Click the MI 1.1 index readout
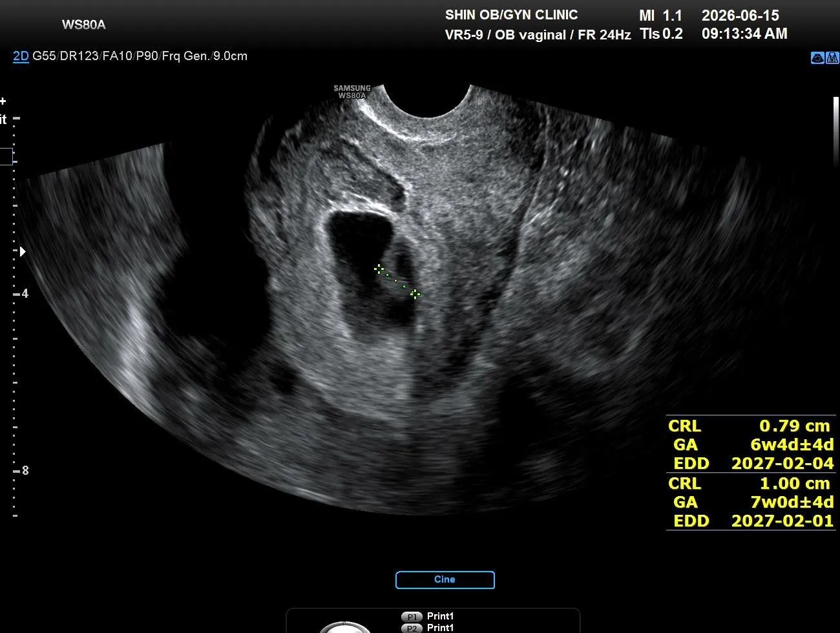The width and height of the screenshot is (840, 633). [660, 16]
